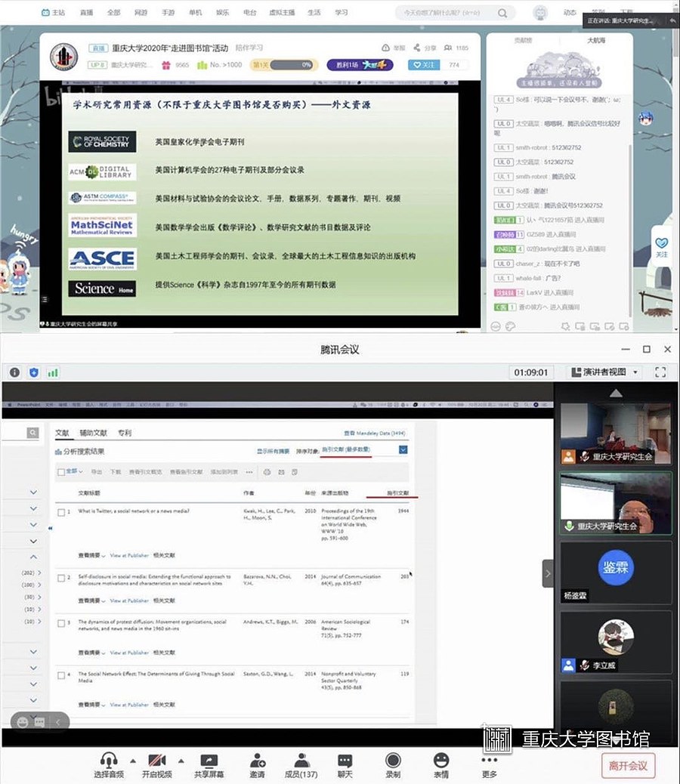
Task: Open the chat color palette icon
Action: pyautogui.click(x=510, y=326)
